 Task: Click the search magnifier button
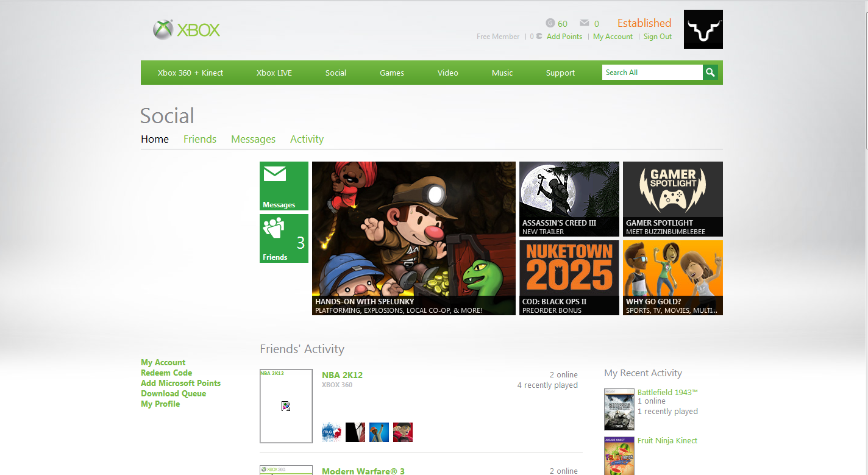pos(710,73)
